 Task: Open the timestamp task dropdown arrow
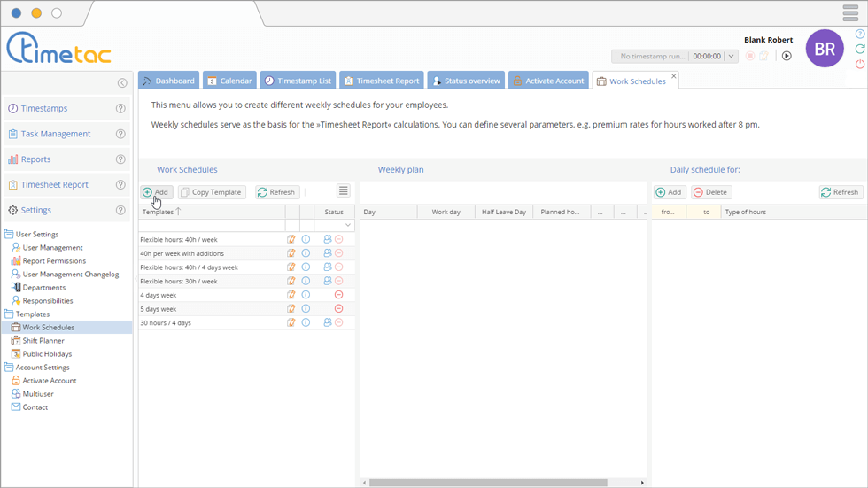click(731, 56)
